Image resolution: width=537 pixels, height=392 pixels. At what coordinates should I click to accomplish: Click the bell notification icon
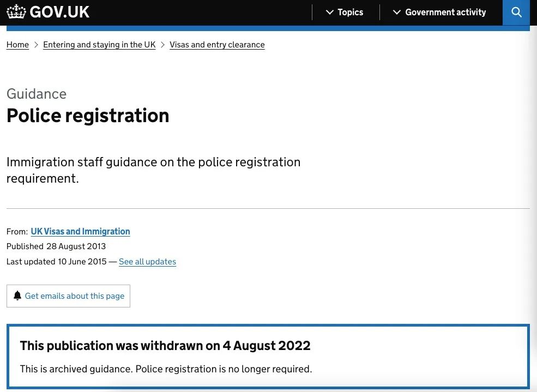point(17,295)
